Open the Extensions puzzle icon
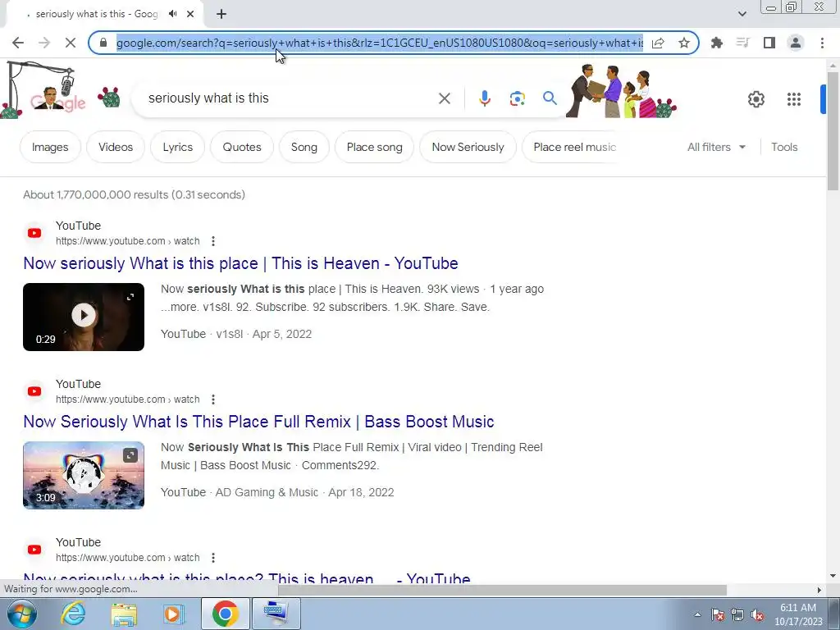Image resolution: width=840 pixels, height=630 pixels. click(x=716, y=43)
